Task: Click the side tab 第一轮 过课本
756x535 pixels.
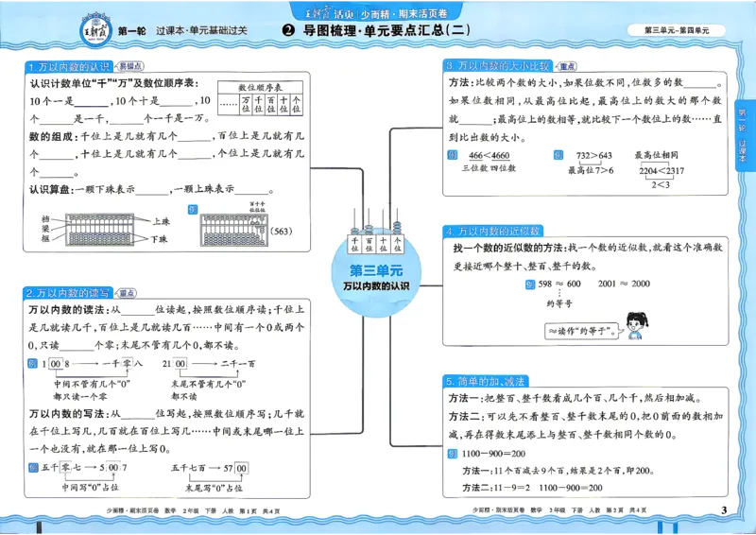Action: coord(742,135)
